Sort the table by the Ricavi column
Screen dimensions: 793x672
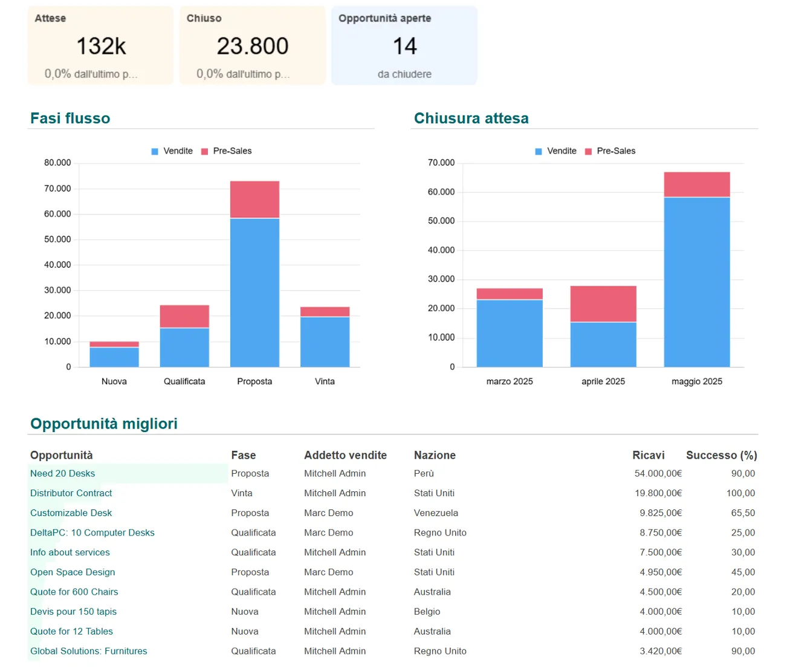click(x=648, y=455)
